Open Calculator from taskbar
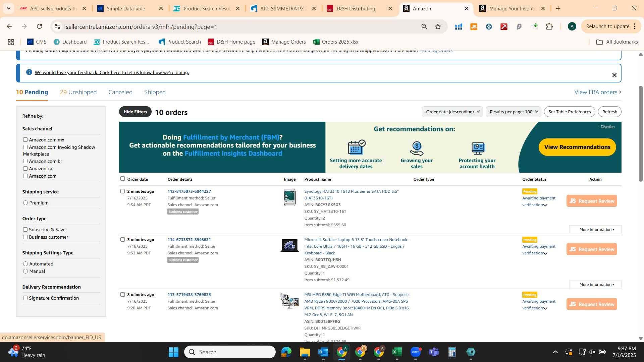The image size is (644, 362). (x=452, y=352)
